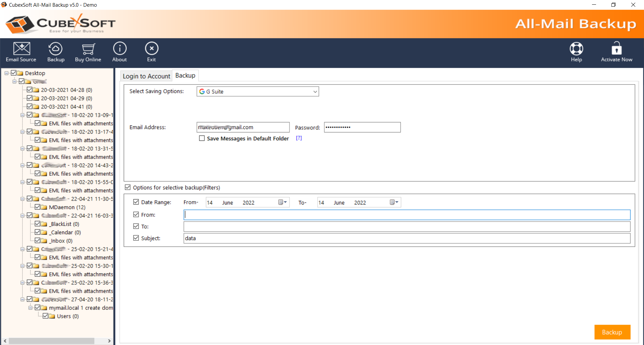The image size is (644, 345).
Task: Select the Backup tab
Action: pyautogui.click(x=185, y=75)
